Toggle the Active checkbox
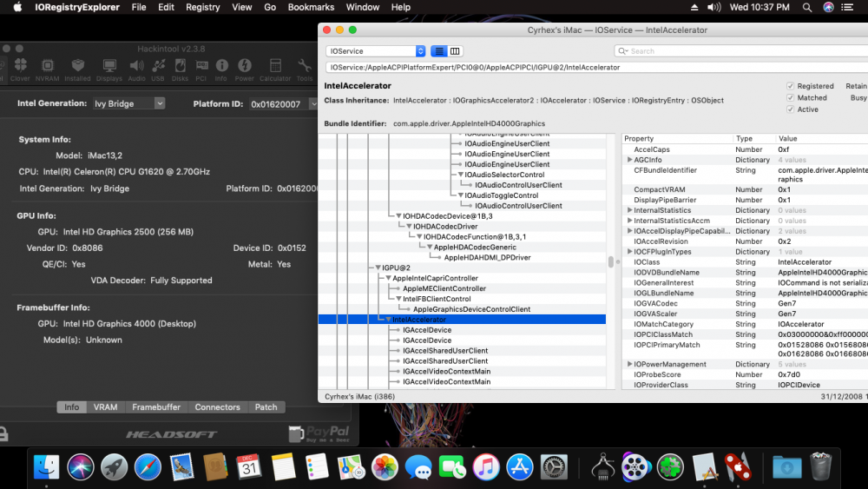The width and height of the screenshot is (868, 489). (790, 109)
